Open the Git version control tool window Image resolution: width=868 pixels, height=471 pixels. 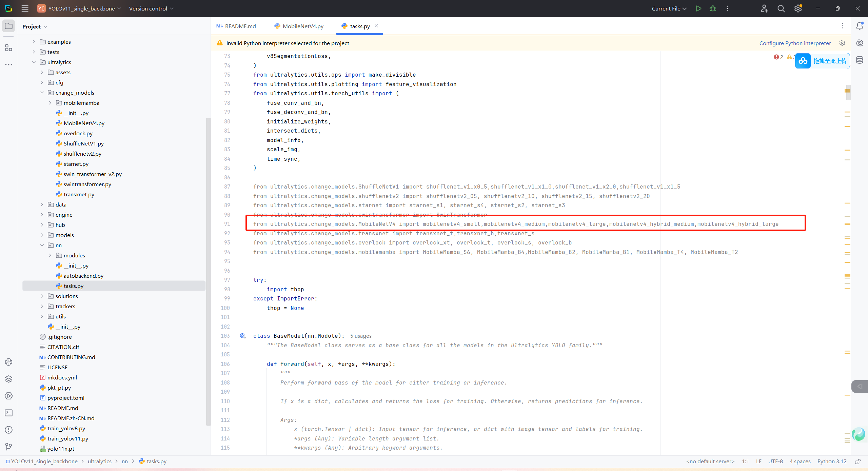[x=9, y=447]
